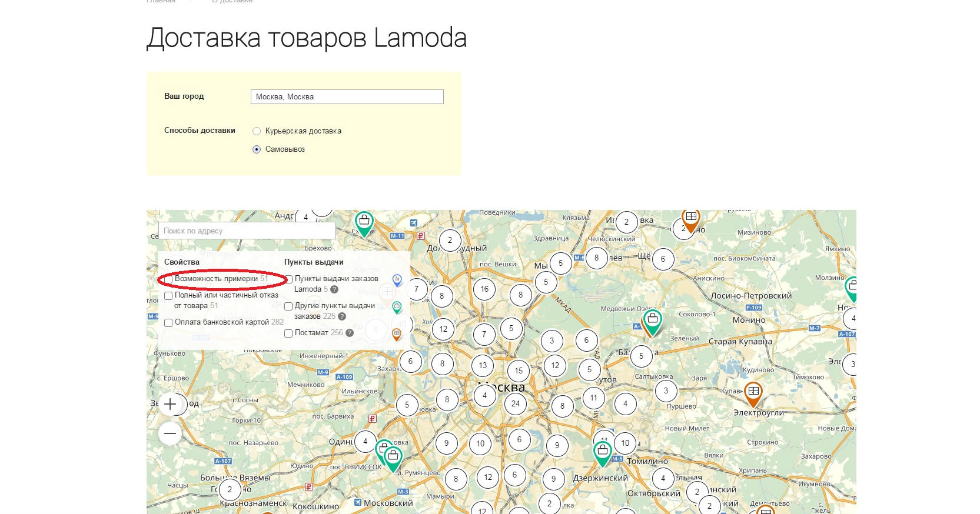Open map cluster marker 16
The width and height of the screenshot is (980, 514).
tap(484, 289)
